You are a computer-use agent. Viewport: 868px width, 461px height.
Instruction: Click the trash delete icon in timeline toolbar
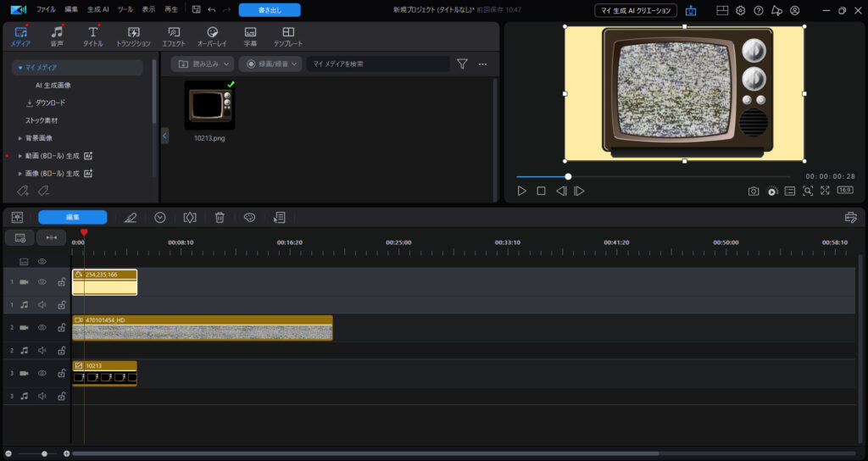coord(220,217)
